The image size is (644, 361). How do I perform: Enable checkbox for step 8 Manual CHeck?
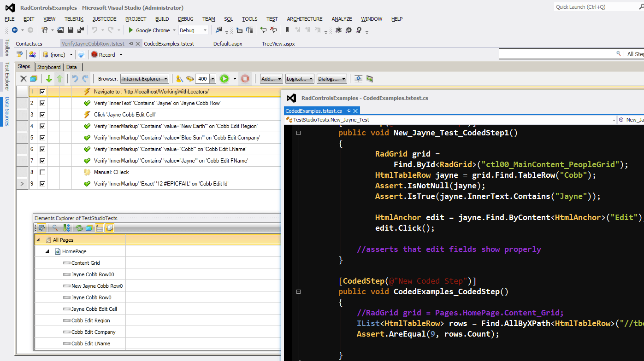pos(42,172)
